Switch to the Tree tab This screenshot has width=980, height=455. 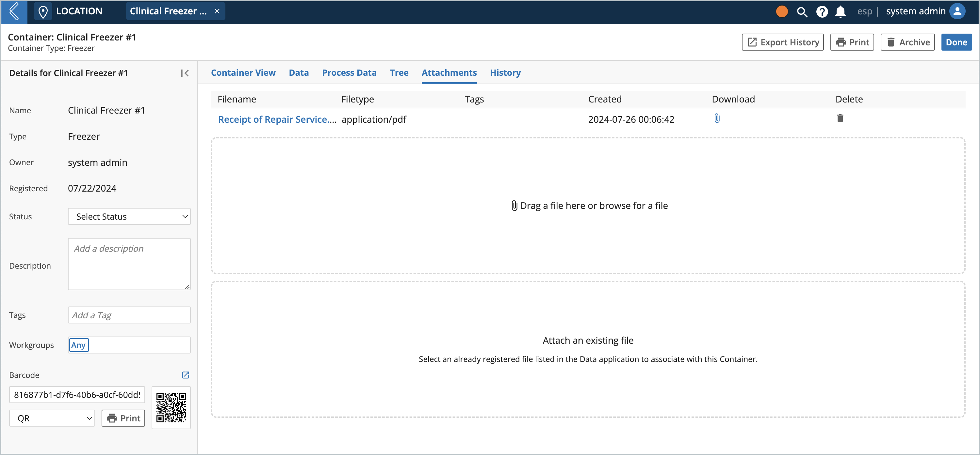(x=399, y=72)
